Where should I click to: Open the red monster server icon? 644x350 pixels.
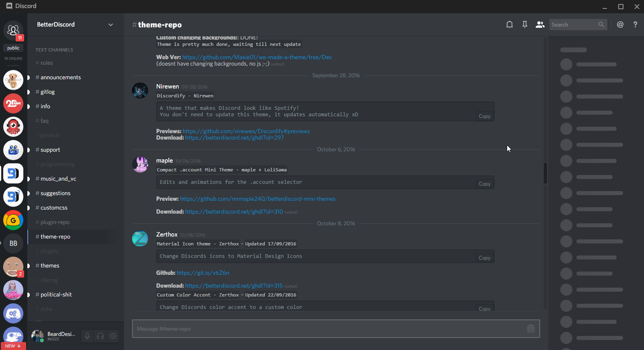pyautogui.click(x=13, y=127)
